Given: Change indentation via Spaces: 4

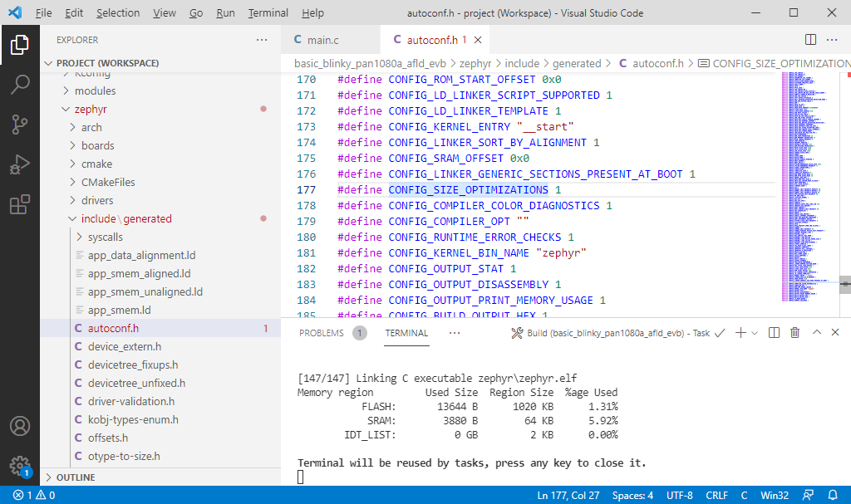Looking at the screenshot, I should tap(632, 495).
